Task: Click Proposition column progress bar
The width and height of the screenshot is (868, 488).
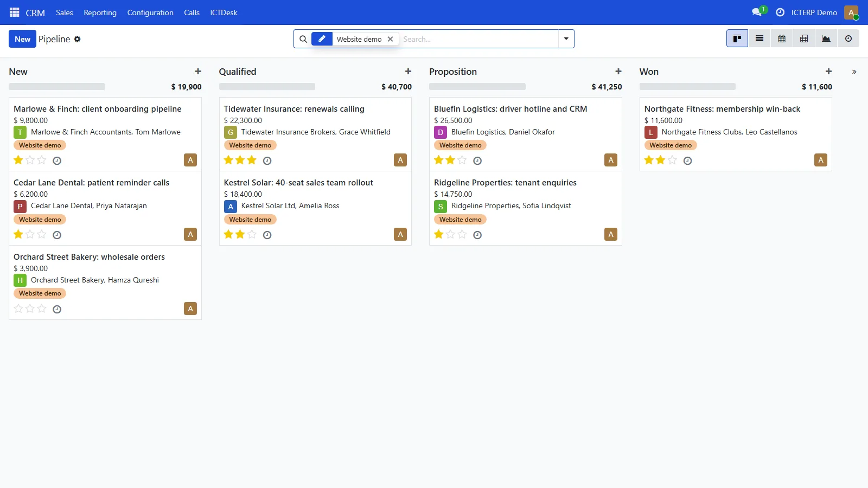Action: (477, 87)
